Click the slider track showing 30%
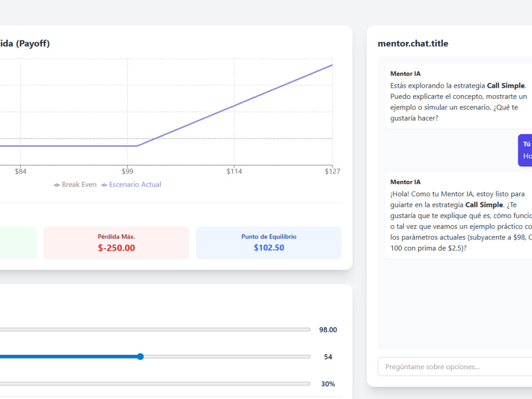This screenshot has height=399, width=532. [x=155, y=384]
